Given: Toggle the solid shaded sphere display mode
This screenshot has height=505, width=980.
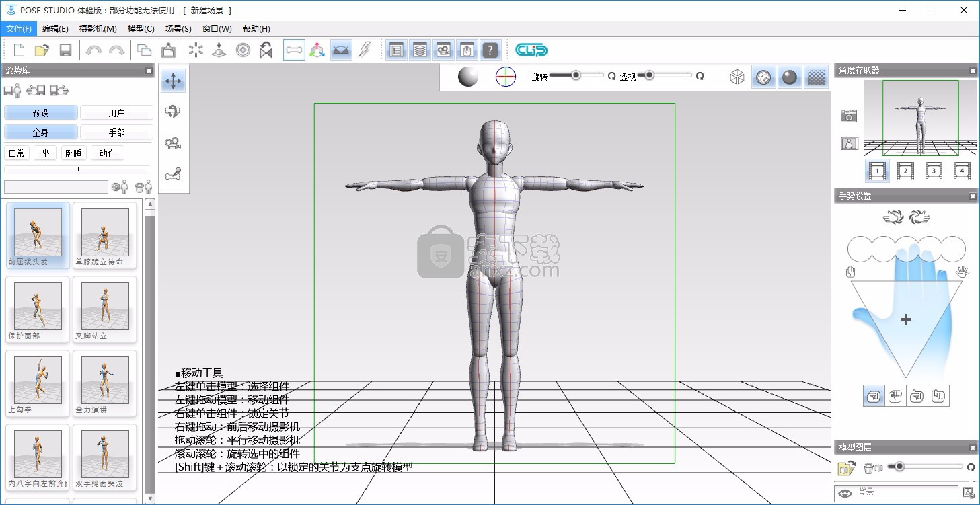Looking at the screenshot, I should pos(790,77).
